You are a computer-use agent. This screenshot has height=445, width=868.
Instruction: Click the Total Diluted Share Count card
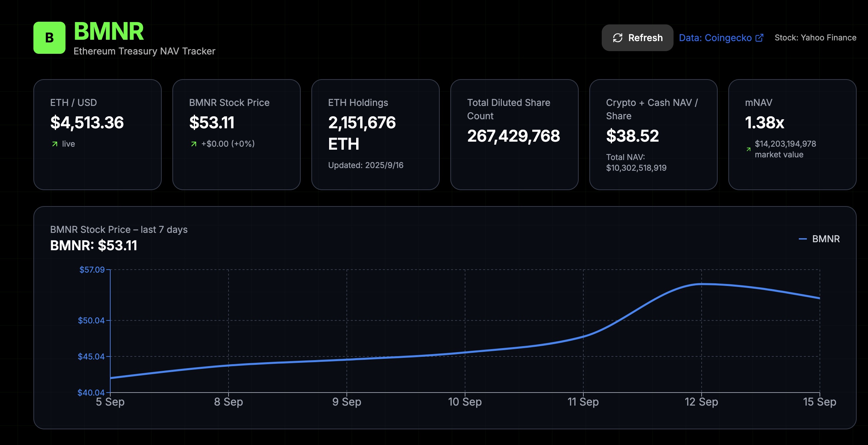pyautogui.click(x=514, y=134)
